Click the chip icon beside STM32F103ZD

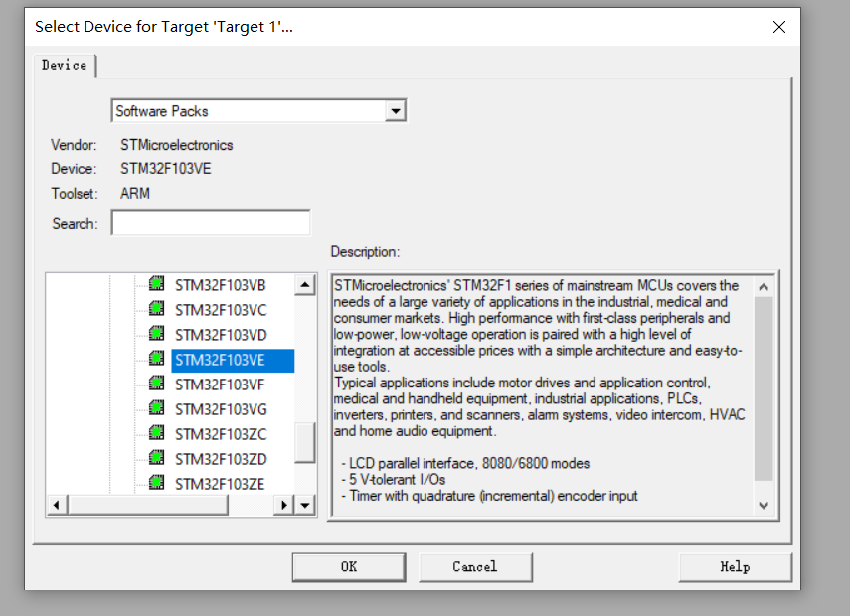[x=157, y=457]
